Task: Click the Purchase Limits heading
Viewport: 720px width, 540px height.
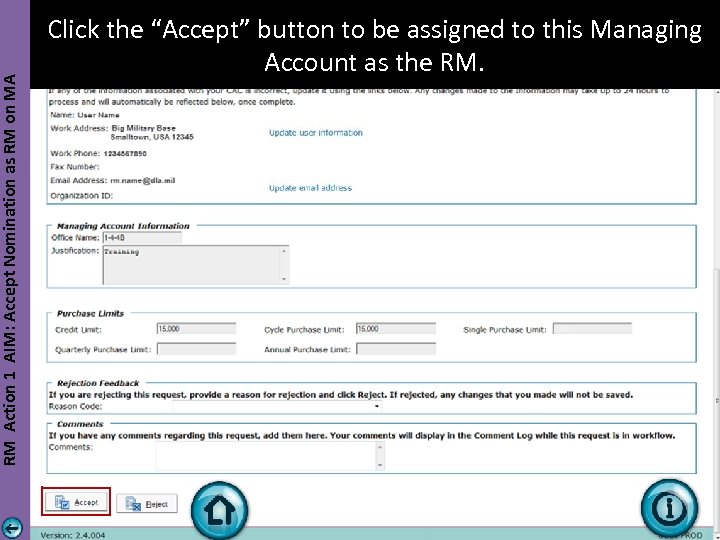Action: pyautogui.click(x=90, y=314)
